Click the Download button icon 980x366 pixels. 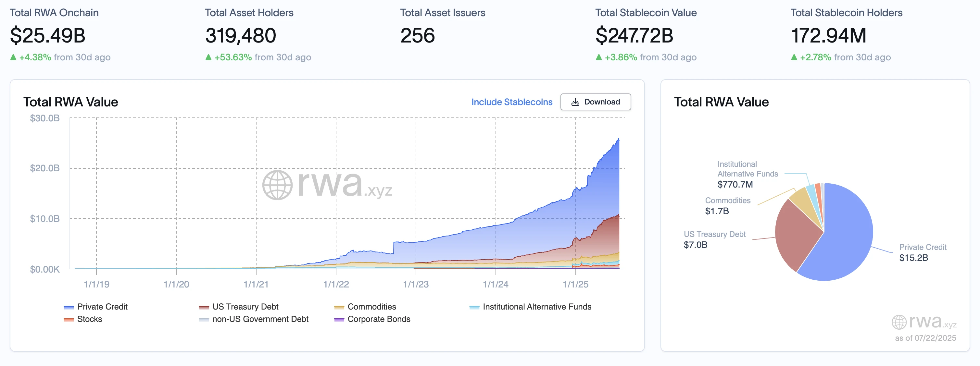point(575,102)
